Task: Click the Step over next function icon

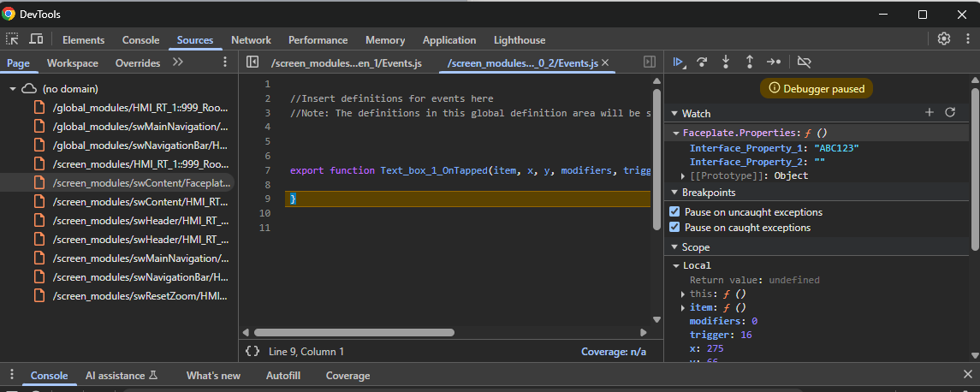Action: point(702,62)
